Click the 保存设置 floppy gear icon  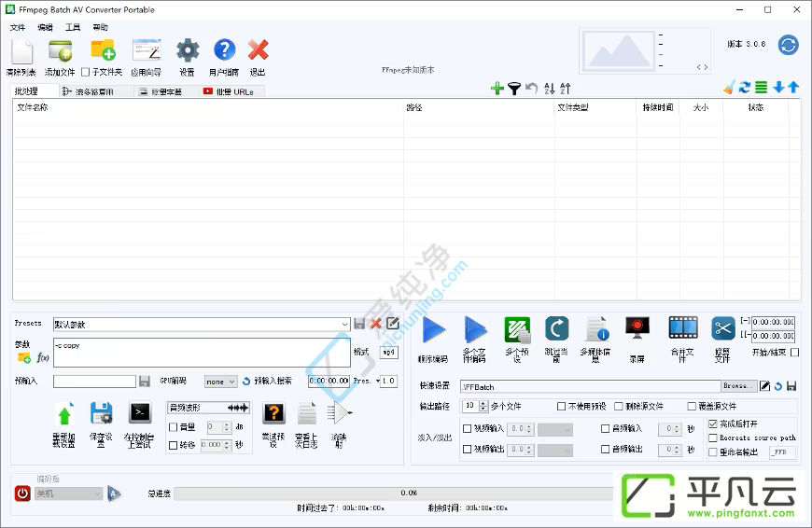coord(102,413)
